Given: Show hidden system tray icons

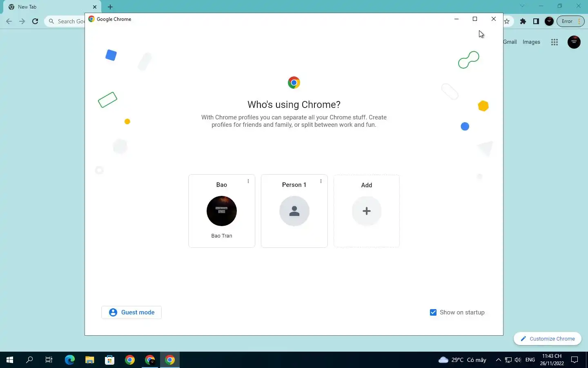Looking at the screenshot, I should pos(498,360).
